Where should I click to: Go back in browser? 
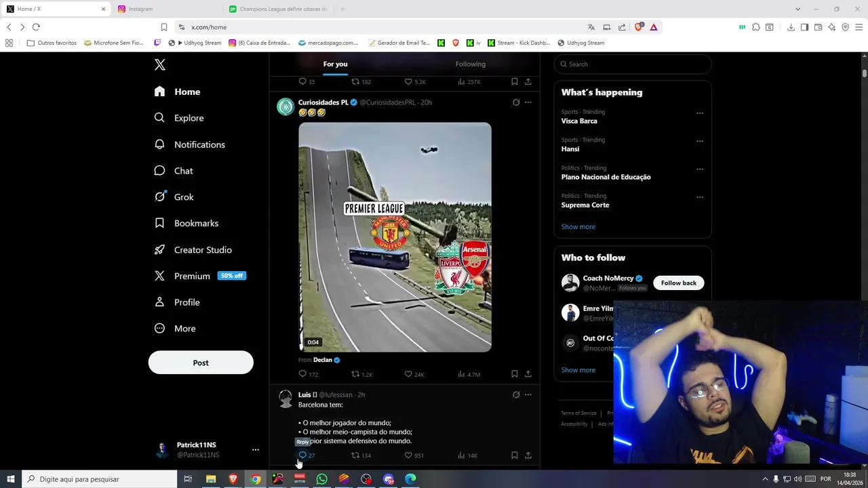click(9, 27)
